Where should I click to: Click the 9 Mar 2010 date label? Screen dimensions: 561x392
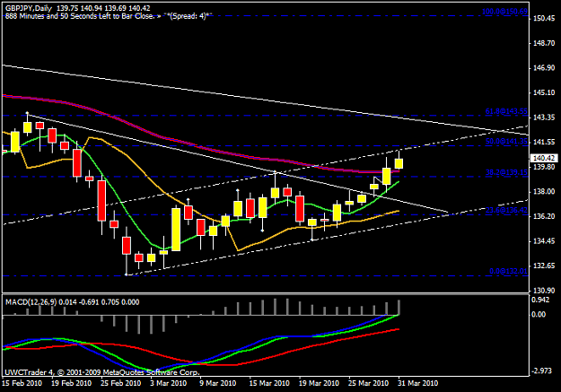coord(217,383)
